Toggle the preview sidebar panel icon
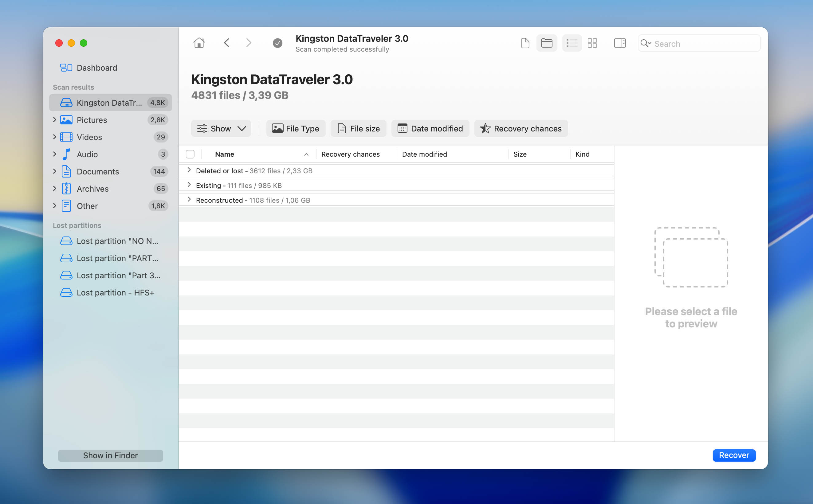 (x=620, y=43)
